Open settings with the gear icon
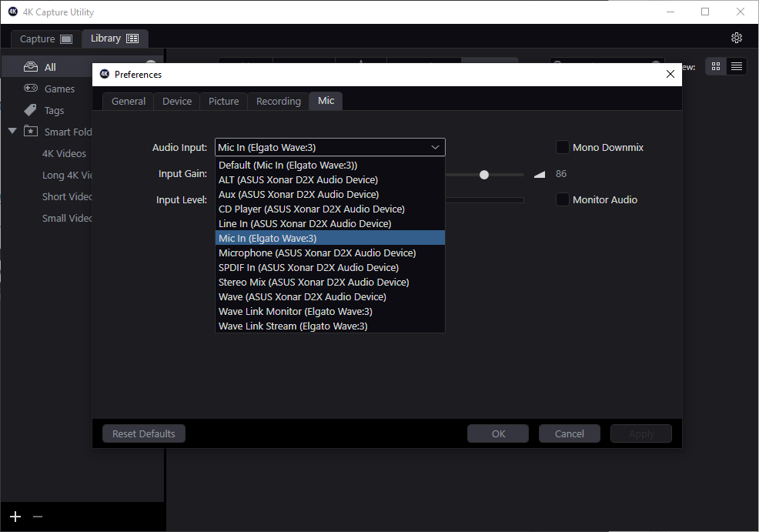 coord(736,38)
